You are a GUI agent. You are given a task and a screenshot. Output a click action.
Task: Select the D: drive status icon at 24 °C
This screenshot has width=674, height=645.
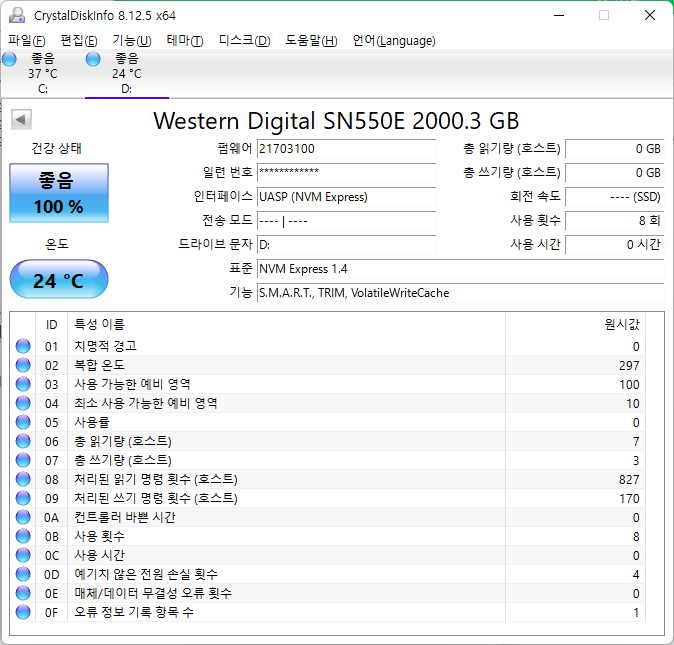pyautogui.click(x=93, y=59)
